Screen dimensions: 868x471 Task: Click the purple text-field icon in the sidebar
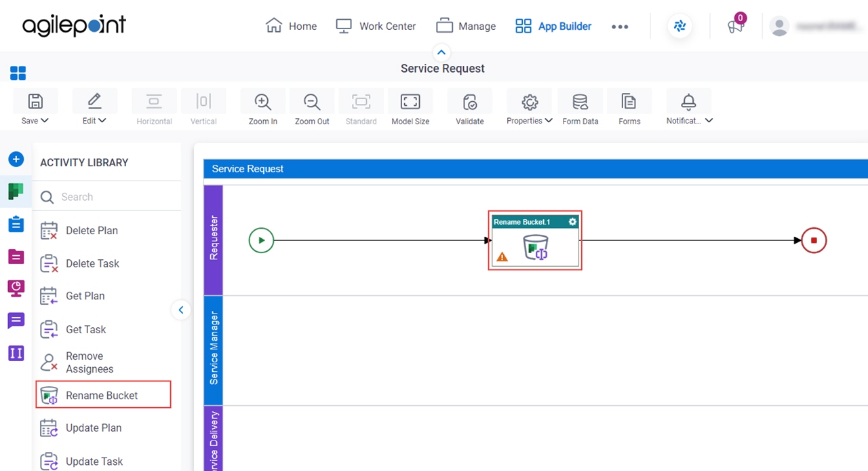tap(16, 353)
